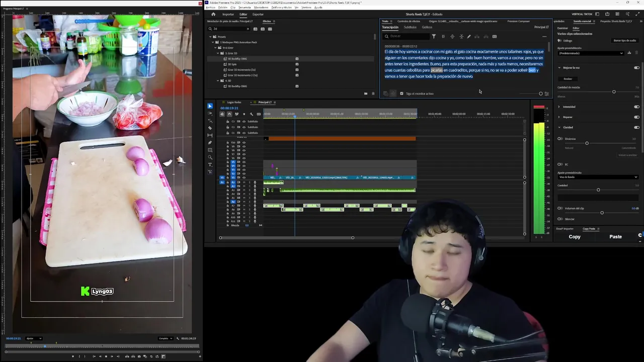Open workspaces icon next to VERTICAL TIKTOK
This screenshot has height=362, width=644.
coord(598,14)
